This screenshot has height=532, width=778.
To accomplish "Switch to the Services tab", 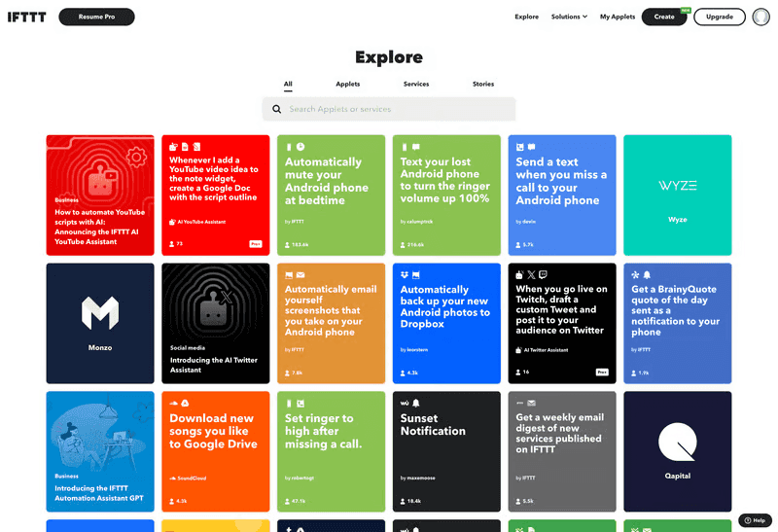I will tap(416, 85).
